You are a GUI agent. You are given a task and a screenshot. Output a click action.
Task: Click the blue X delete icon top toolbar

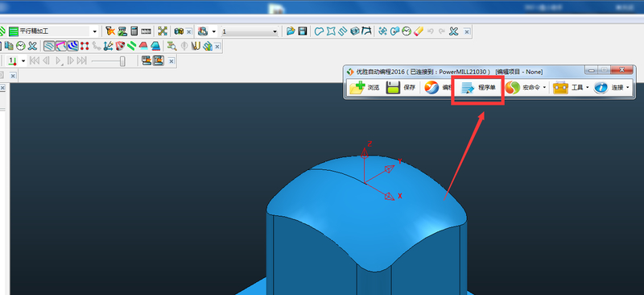453,31
